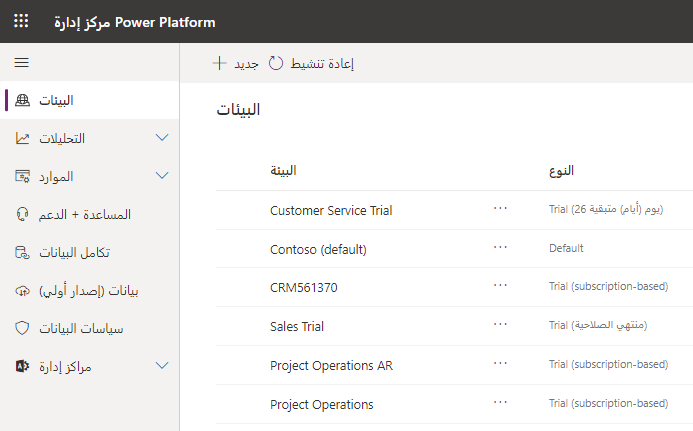This screenshot has height=431, width=693.
Task: Click the مراكز إدارة admin icon
Action: [x=23, y=366]
